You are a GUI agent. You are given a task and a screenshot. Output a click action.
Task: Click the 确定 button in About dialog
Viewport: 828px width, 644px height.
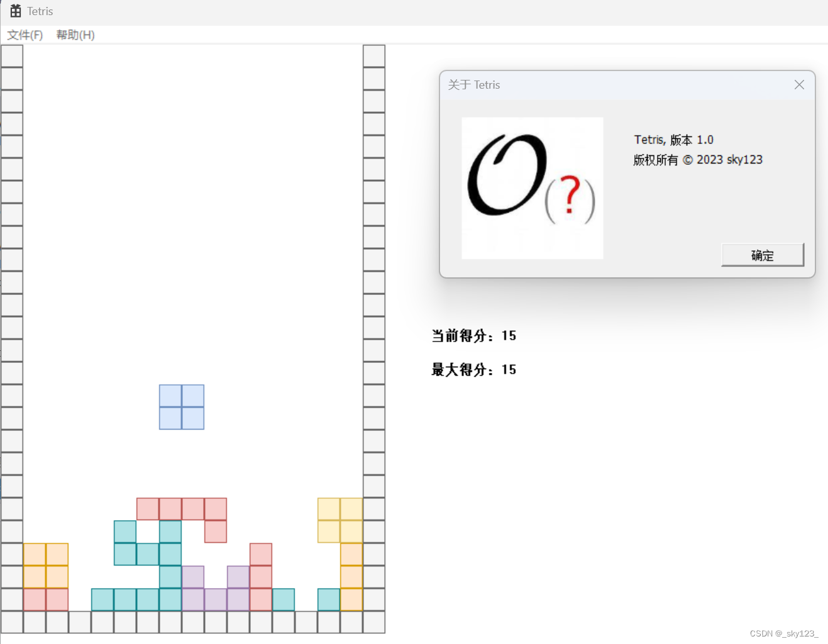pos(763,255)
